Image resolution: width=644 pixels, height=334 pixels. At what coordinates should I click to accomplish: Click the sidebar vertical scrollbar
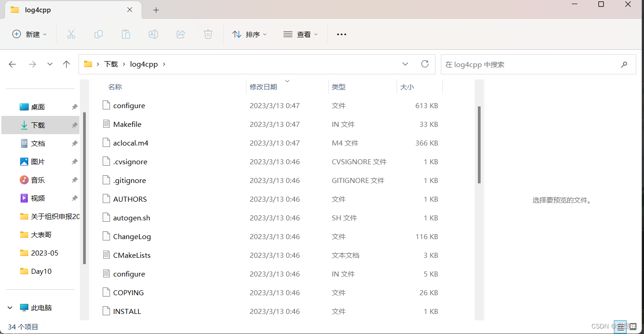coord(84,188)
